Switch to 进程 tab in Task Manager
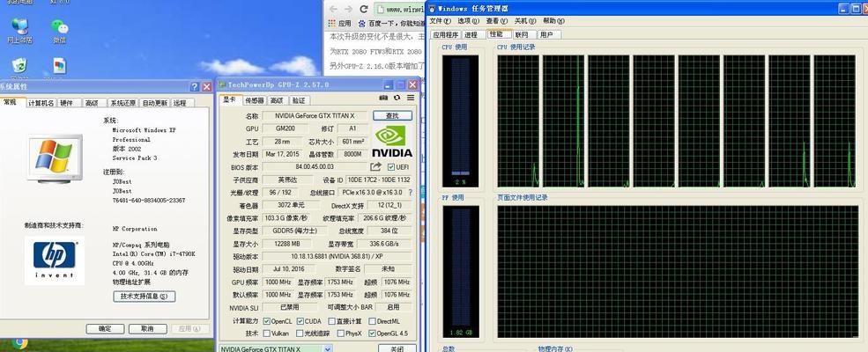The width and height of the screenshot is (868, 352). coord(471,35)
